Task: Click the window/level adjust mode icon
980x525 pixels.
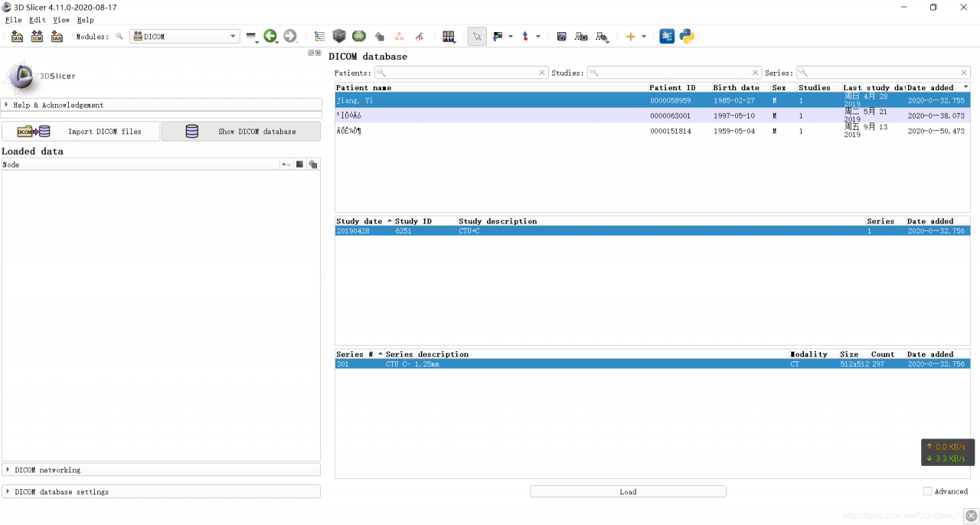Action: (498, 36)
